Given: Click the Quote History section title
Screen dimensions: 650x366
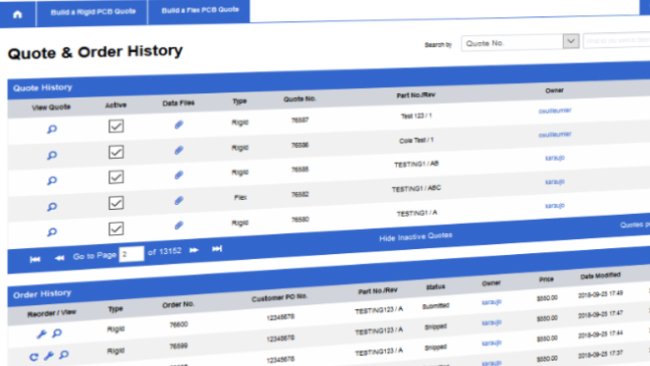Looking at the screenshot, I should point(43,88).
